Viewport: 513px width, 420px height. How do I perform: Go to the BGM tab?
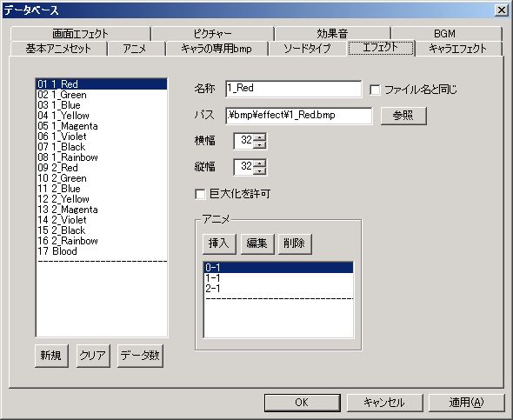tap(445, 34)
